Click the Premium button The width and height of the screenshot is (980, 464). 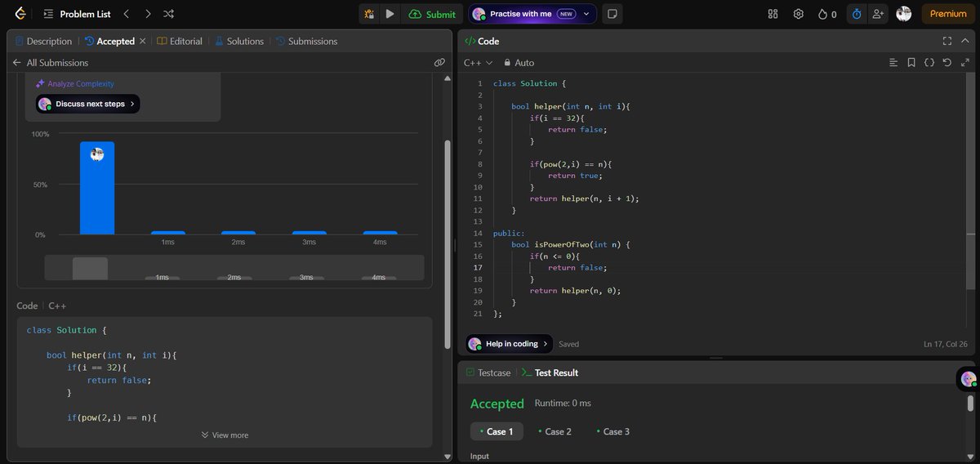(947, 14)
